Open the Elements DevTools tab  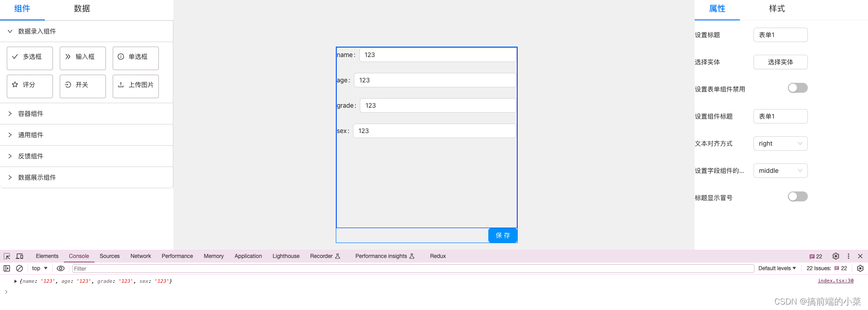pyautogui.click(x=47, y=256)
